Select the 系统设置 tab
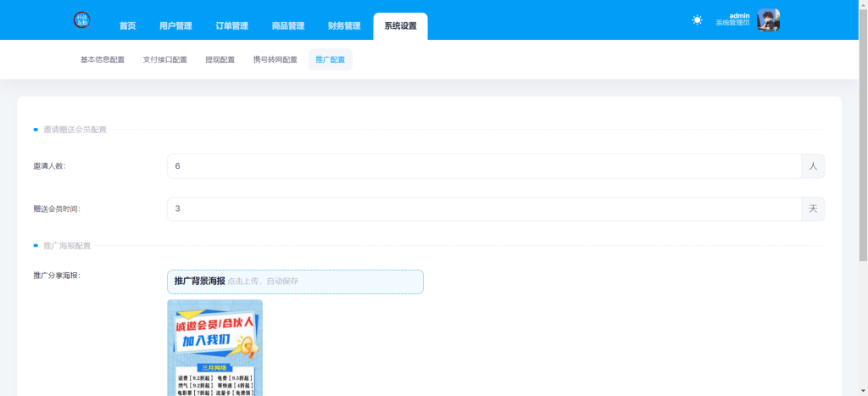The image size is (868, 396). point(400,26)
